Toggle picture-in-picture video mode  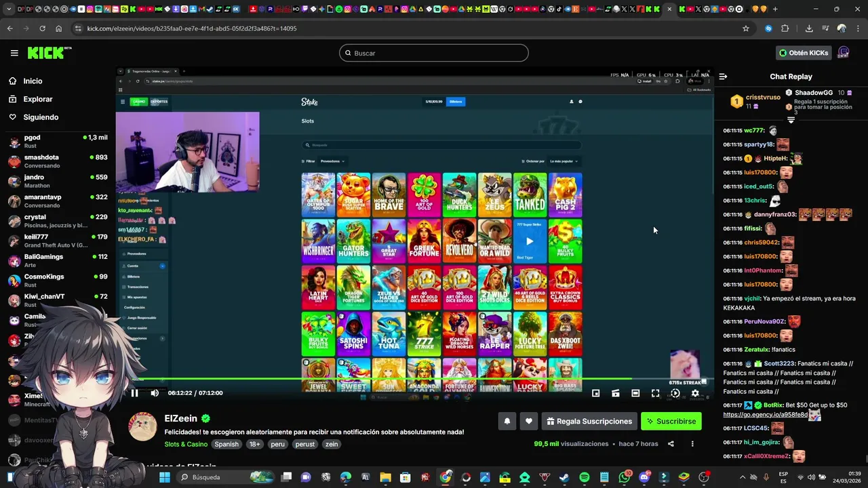click(x=595, y=393)
